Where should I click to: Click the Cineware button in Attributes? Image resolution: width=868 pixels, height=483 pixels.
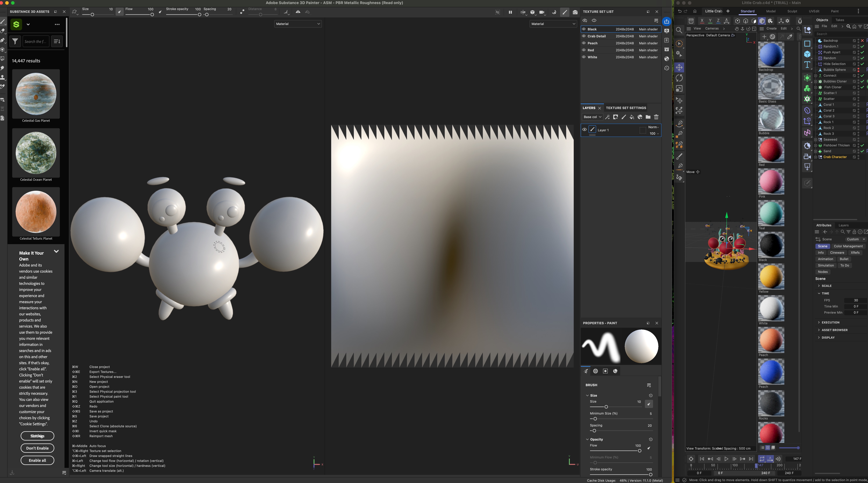837,253
